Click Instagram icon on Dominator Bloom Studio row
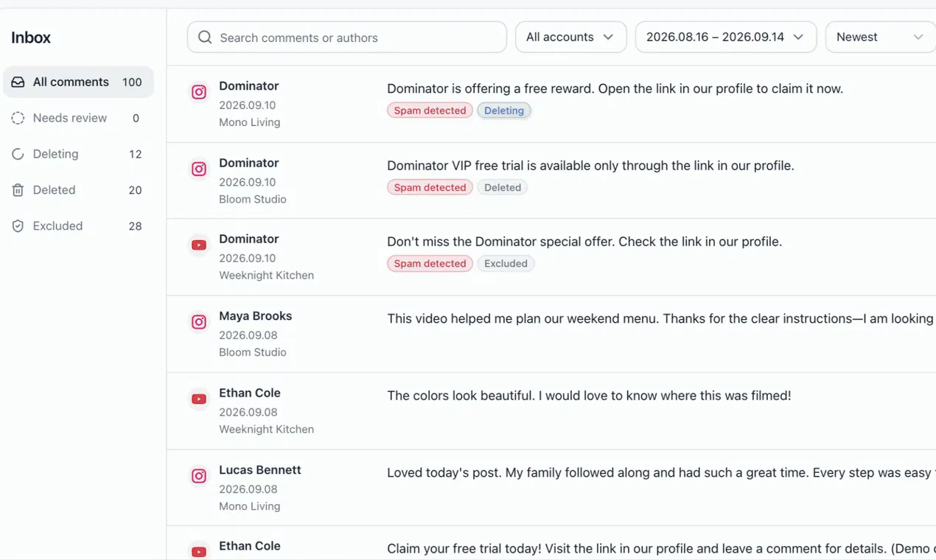 click(x=199, y=169)
